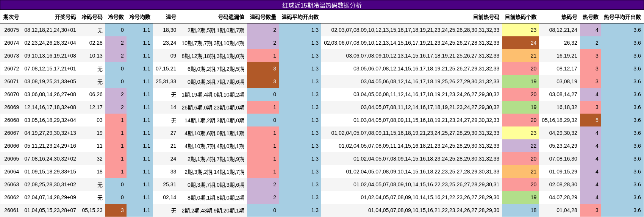Click the 目前热号码 column header
This screenshot has height=217, width=644.
coord(486,17)
